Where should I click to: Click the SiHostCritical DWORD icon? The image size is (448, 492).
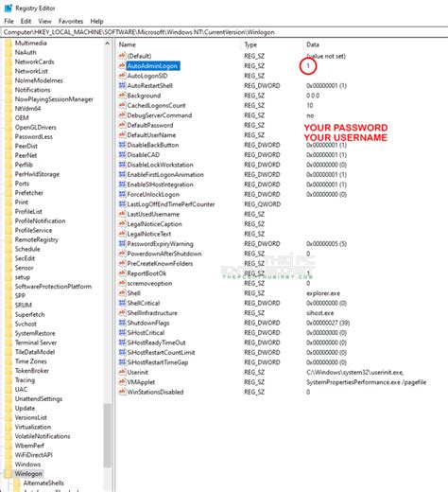[122, 332]
